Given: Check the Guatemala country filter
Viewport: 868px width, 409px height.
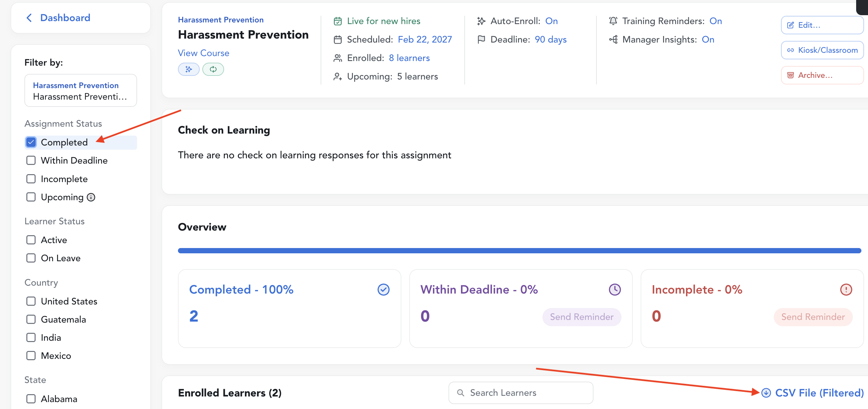Looking at the screenshot, I should [31, 320].
